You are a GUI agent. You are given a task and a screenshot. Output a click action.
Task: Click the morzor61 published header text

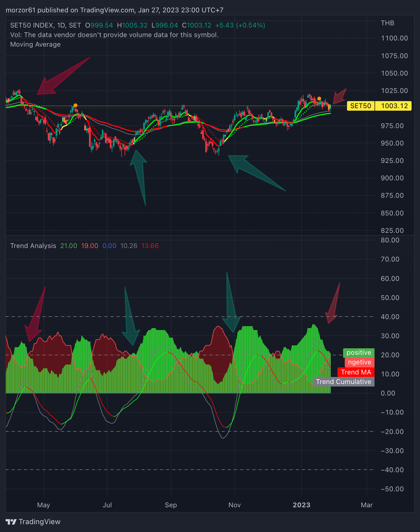tap(115, 10)
